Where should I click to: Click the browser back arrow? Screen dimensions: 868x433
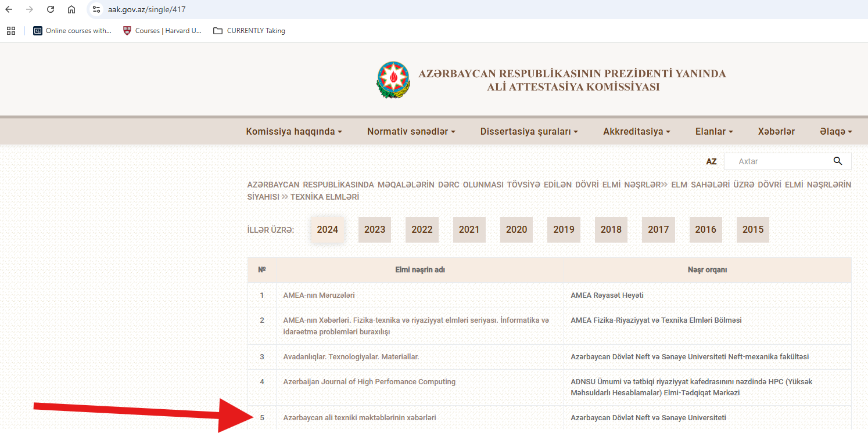coord(9,9)
